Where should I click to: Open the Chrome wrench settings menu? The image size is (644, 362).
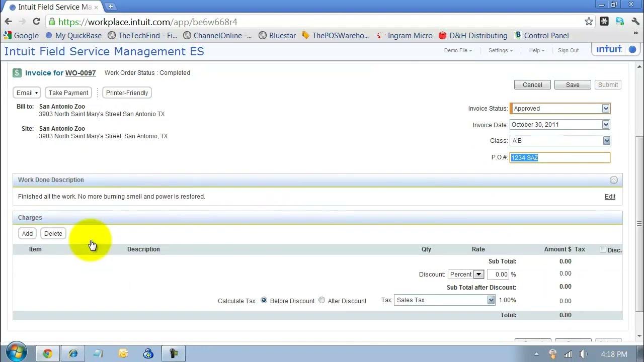(x=635, y=22)
